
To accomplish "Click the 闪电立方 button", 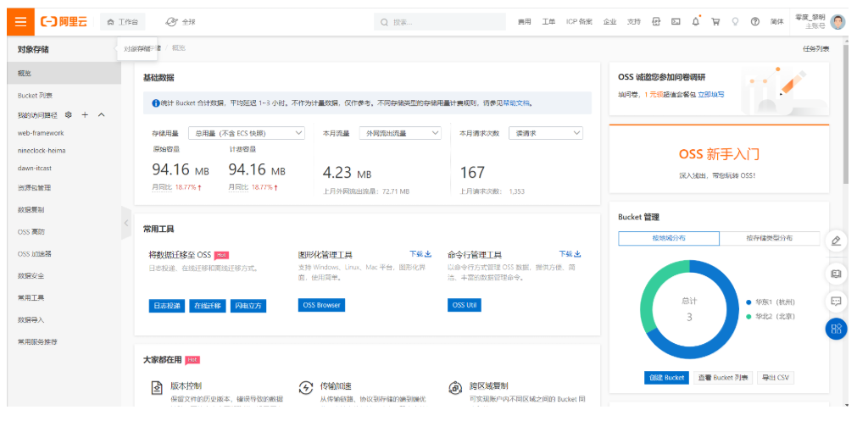I will [248, 306].
